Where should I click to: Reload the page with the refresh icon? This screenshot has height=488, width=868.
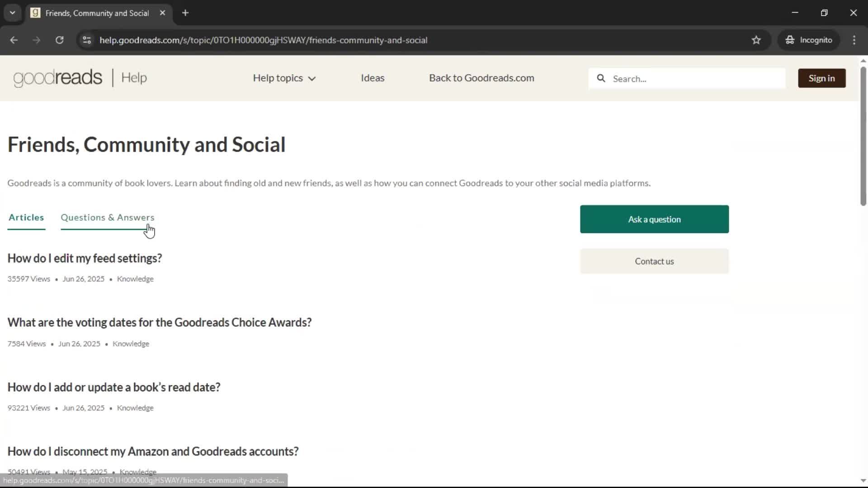pyautogui.click(x=60, y=40)
